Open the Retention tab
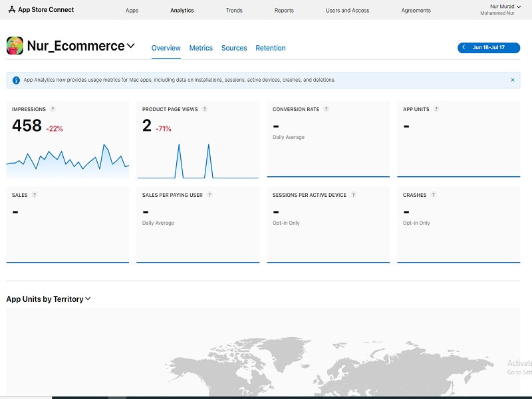This screenshot has width=532, height=399. 271,48
